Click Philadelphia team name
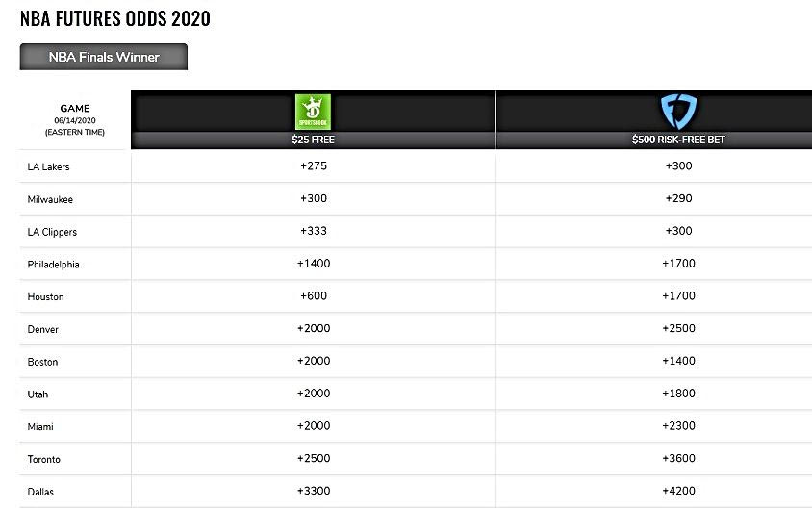Screen dimensions: 812x508 coord(54,265)
